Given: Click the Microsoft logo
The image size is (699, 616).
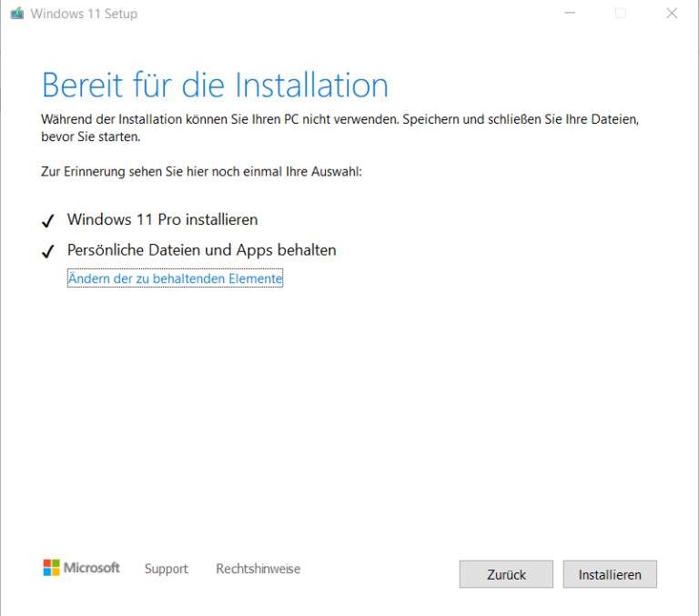Looking at the screenshot, I should point(82,568).
